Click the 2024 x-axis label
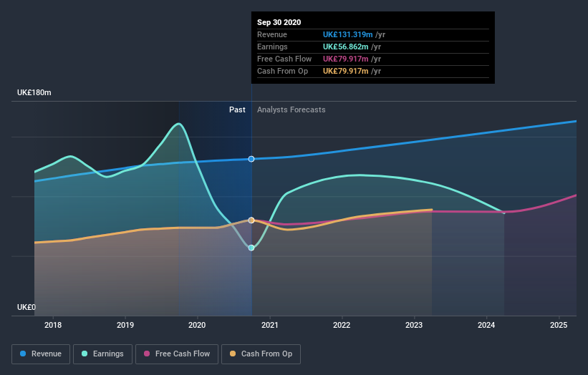 click(x=486, y=325)
